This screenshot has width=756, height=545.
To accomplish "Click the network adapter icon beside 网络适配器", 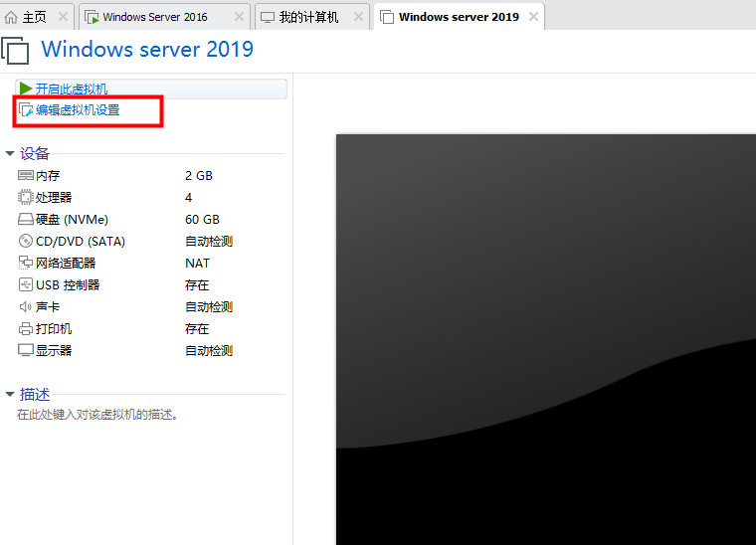I will pos(26,264).
